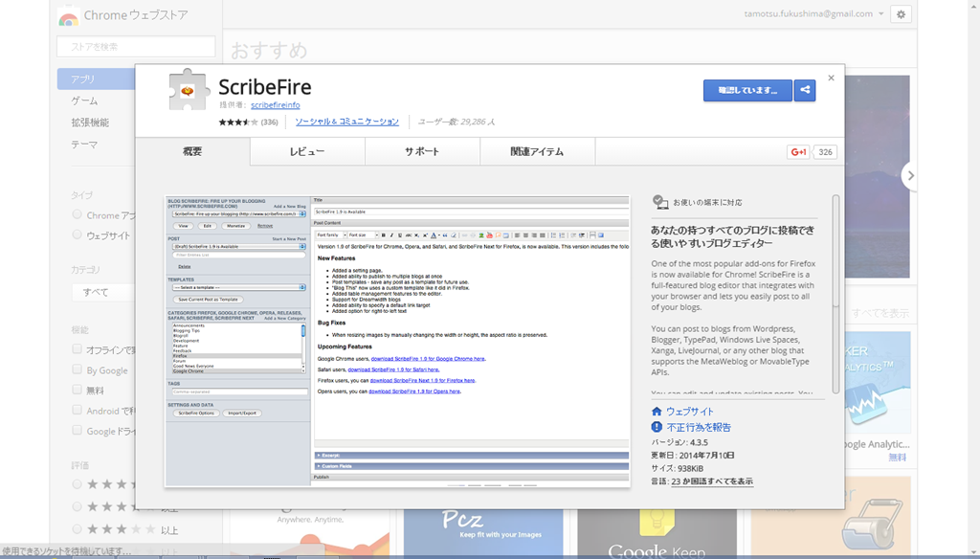Click the share icon next to install button

pos(805,91)
